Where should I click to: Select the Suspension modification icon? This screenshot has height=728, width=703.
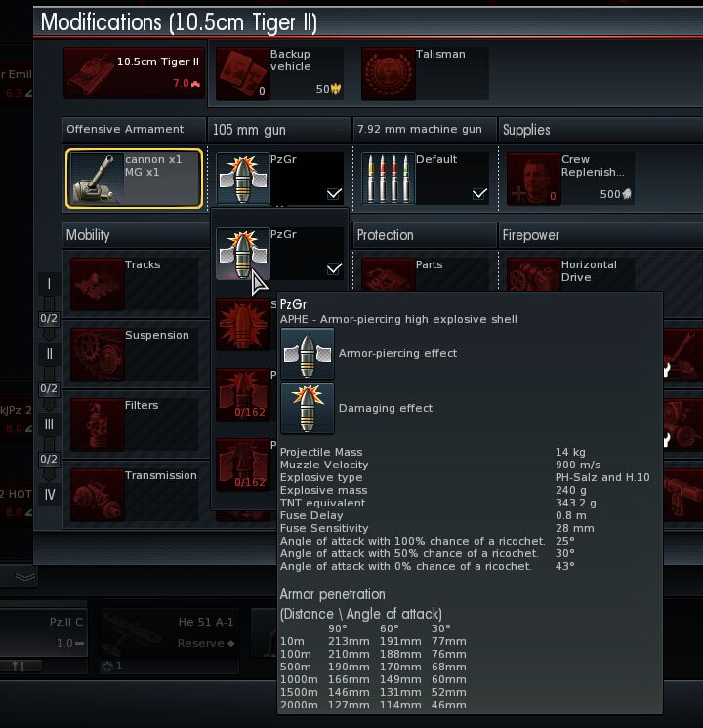[98, 354]
